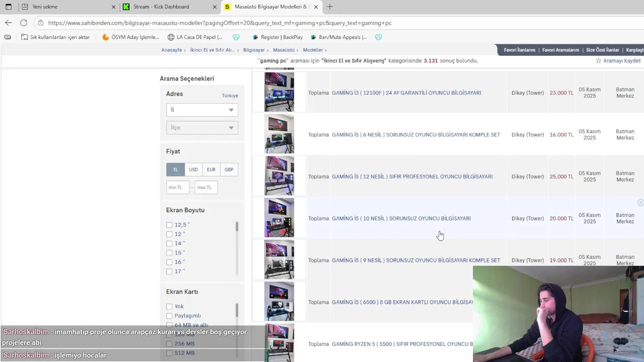Check the 12" screen size box
The image size is (644, 362).
coord(170,234)
